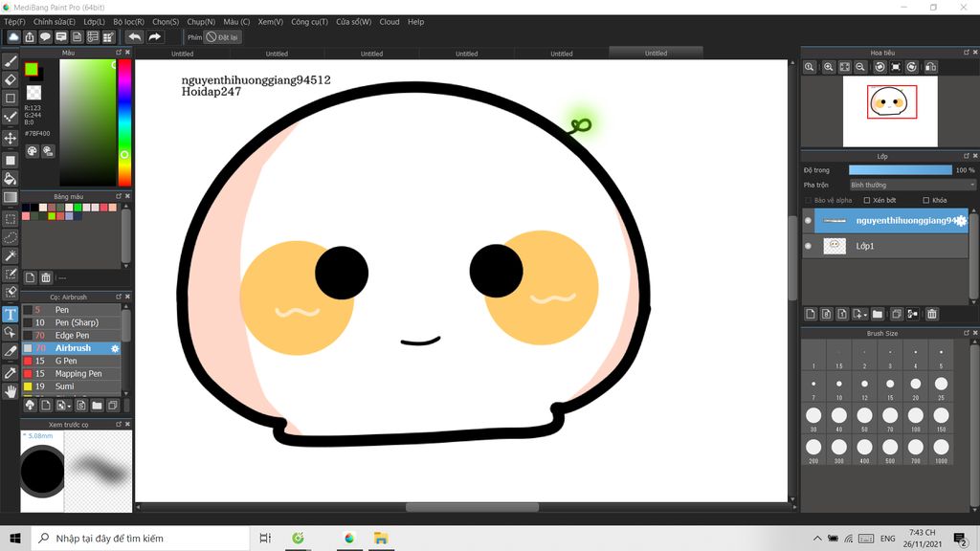Select the rectangular Selection tool

click(10, 219)
